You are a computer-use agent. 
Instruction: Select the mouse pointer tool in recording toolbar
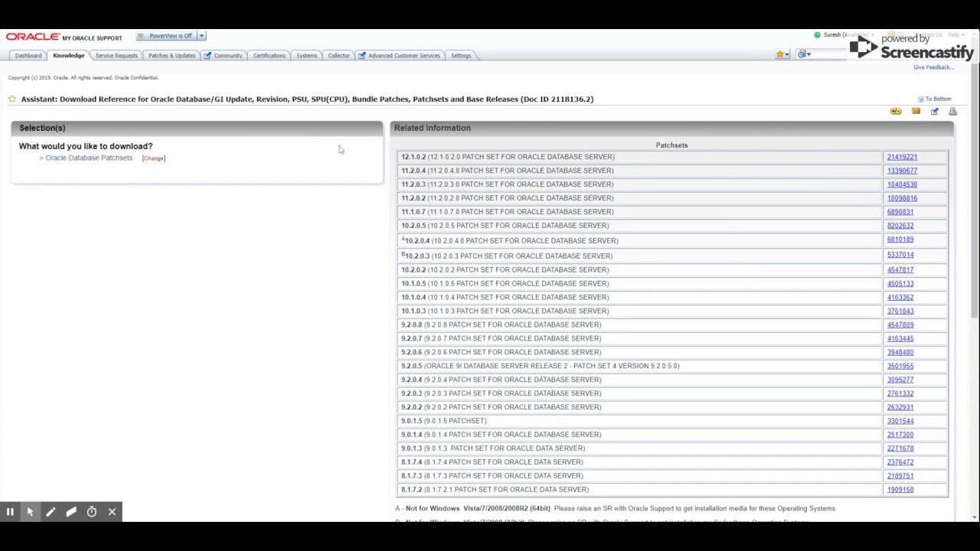pyautogui.click(x=30, y=512)
